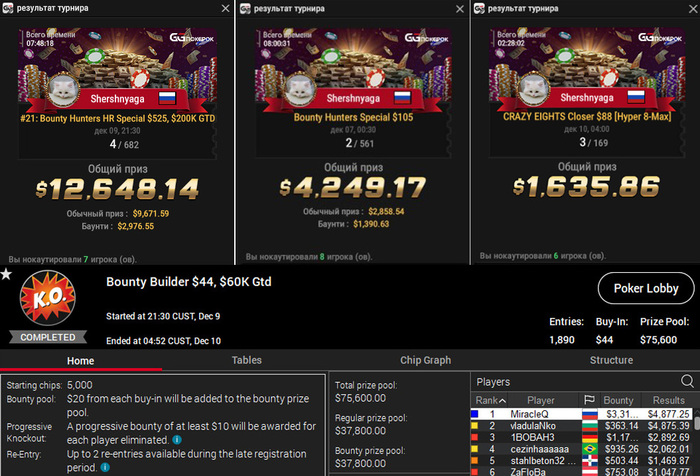This screenshot has height=476, width=700.
Task: Click the $2,858.54 regular prize value
Action: pos(386,212)
